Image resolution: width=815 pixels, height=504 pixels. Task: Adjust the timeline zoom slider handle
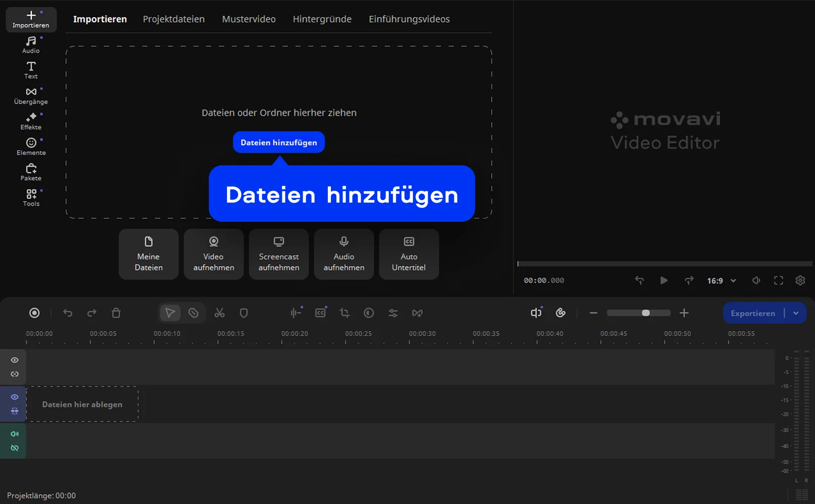[646, 313]
